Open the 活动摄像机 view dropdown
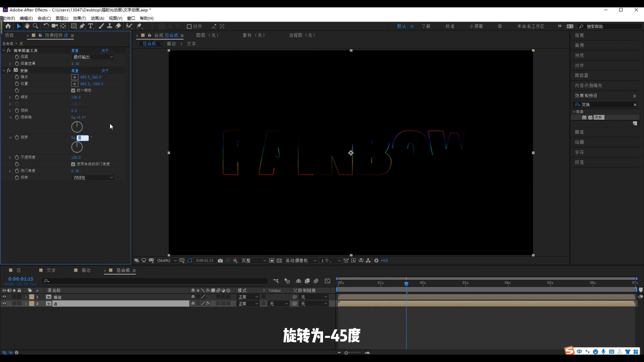This screenshot has width=644, height=362. (x=300, y=260)
